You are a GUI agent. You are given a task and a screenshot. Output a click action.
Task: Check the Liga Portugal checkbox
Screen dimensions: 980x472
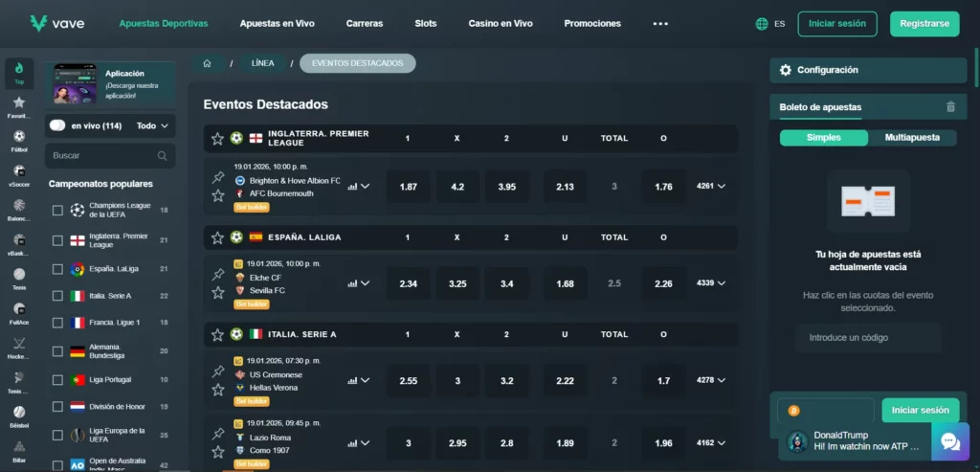(57, 380)
